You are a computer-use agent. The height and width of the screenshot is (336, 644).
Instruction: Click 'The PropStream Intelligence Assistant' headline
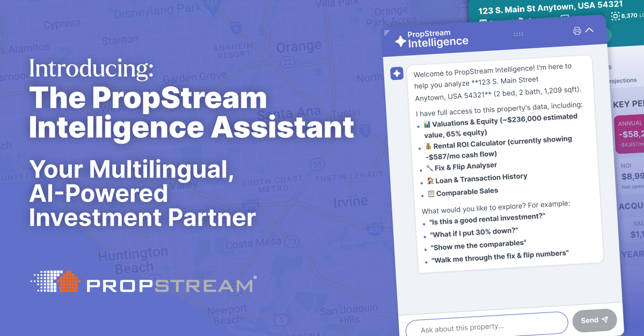click(191, 113)
